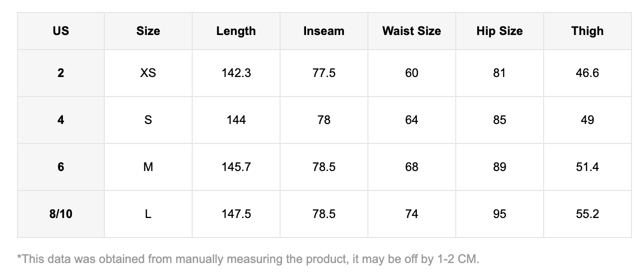Click the XS size cell
This screenshot has width=644, height=277.
click(148, 73)
